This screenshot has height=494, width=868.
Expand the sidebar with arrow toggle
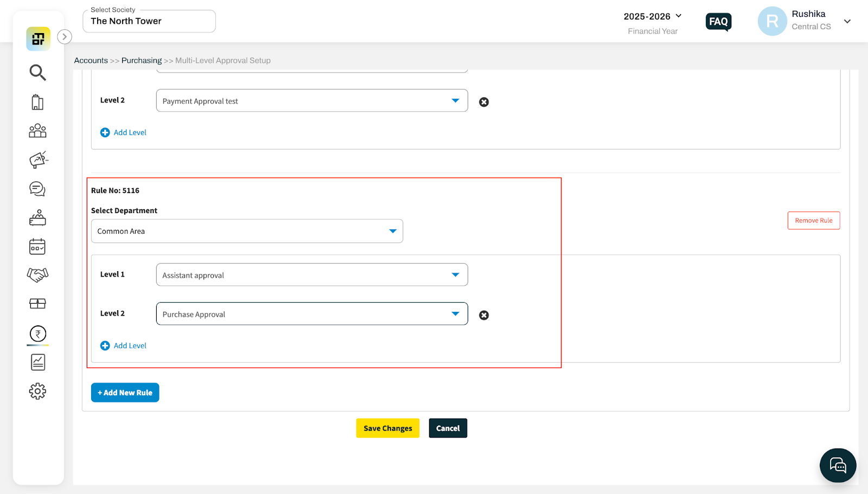point(65,37)
